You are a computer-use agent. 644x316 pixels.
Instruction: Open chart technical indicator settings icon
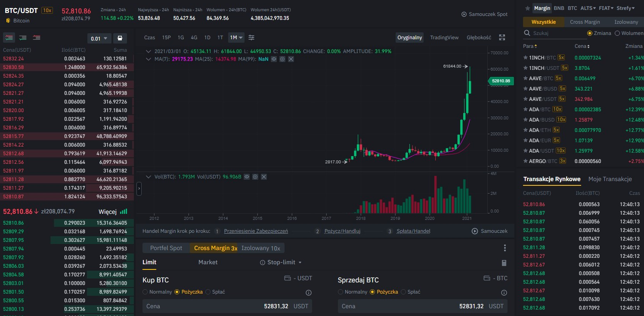pos(251,38)
